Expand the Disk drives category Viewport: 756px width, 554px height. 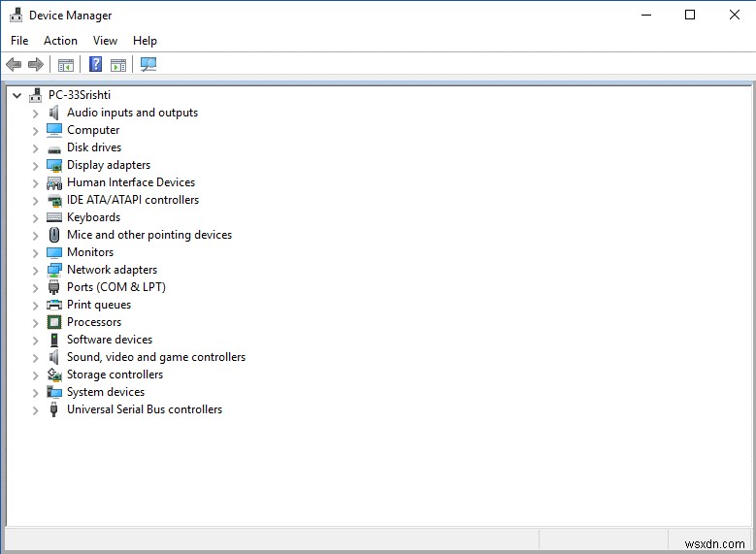click(35, 148)
